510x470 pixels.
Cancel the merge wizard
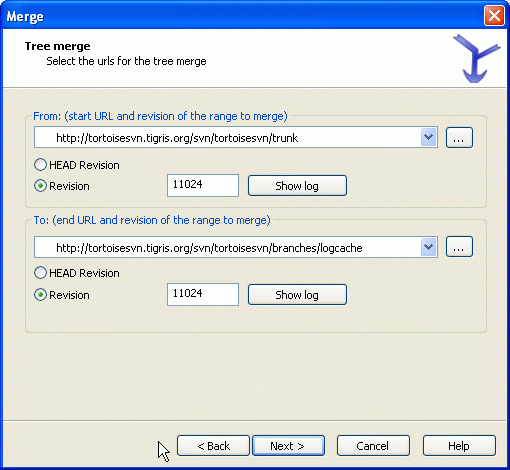click(373, 446)
